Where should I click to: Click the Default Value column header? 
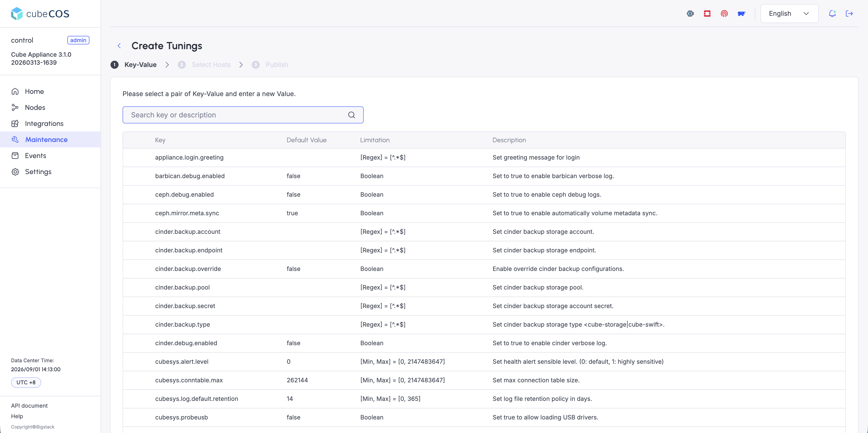(306, 140)
